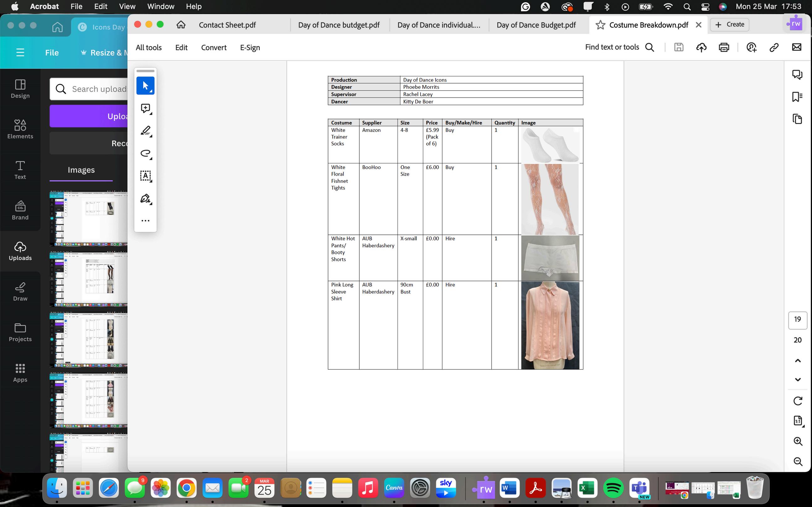Viewport: 812px width, 507px height.
Task: Open the fill and sign pen tool
Action: click(145, 198)
